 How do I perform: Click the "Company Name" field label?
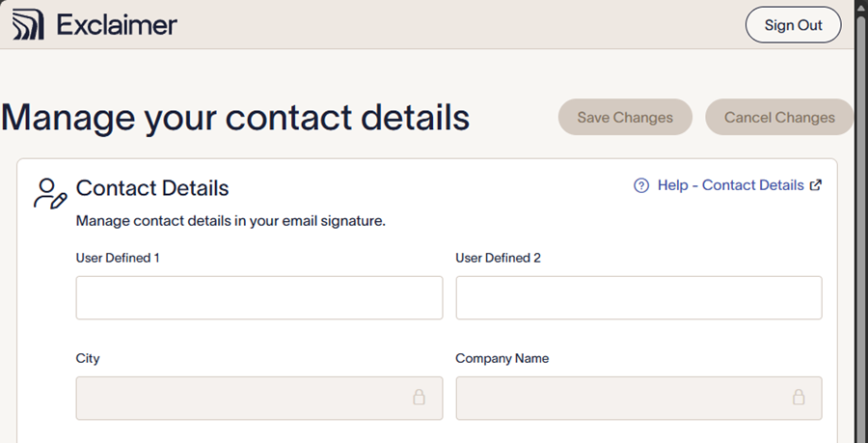pyautogui.click(x=502, y=358)
